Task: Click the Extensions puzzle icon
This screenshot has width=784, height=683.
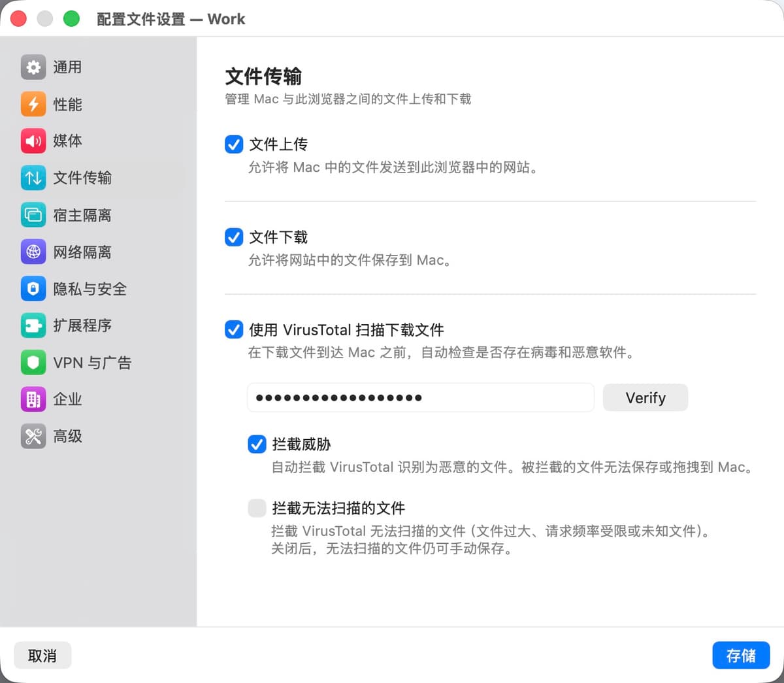Action: (33, 325)
